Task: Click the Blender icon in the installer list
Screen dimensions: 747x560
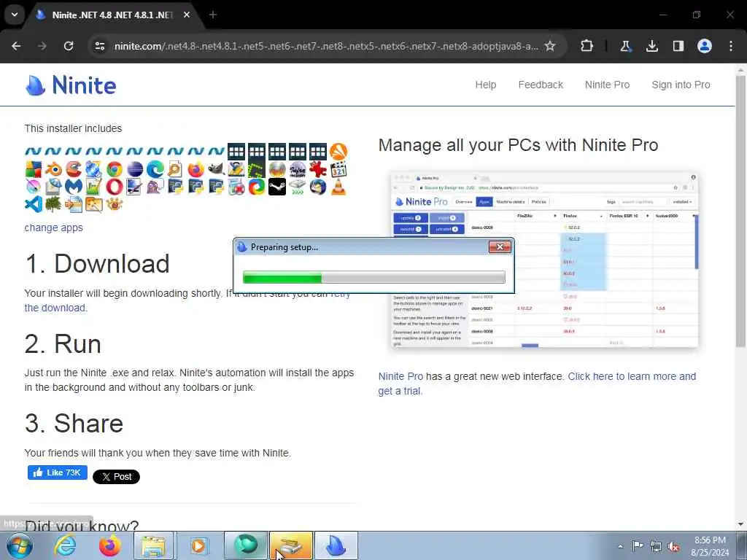Action: (x=54, y=169)
